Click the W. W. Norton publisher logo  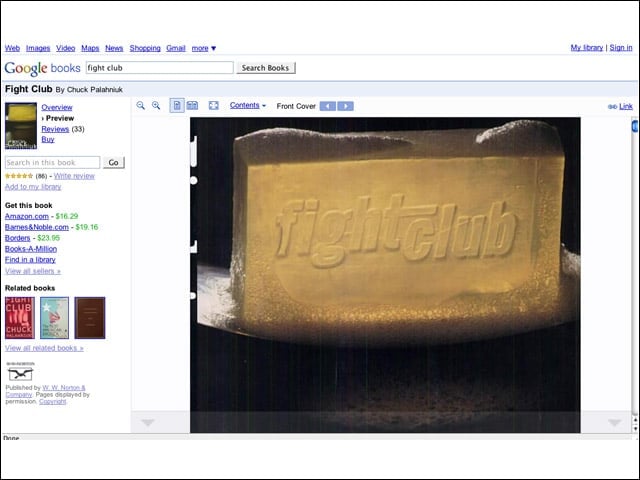tap(20, 371)
